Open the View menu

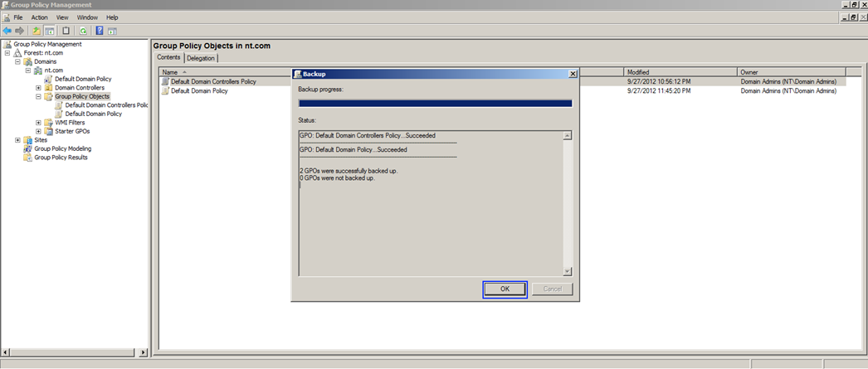62,17
